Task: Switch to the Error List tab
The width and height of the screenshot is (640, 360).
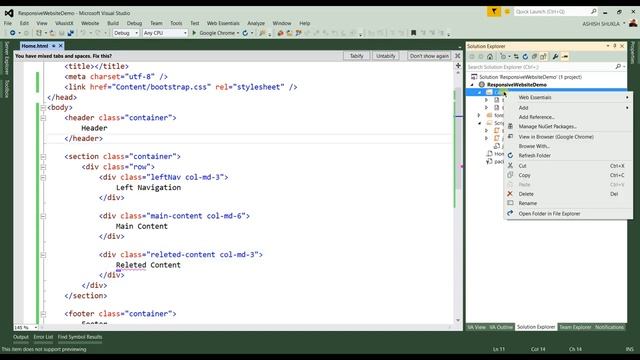Action: click(43, 337)
